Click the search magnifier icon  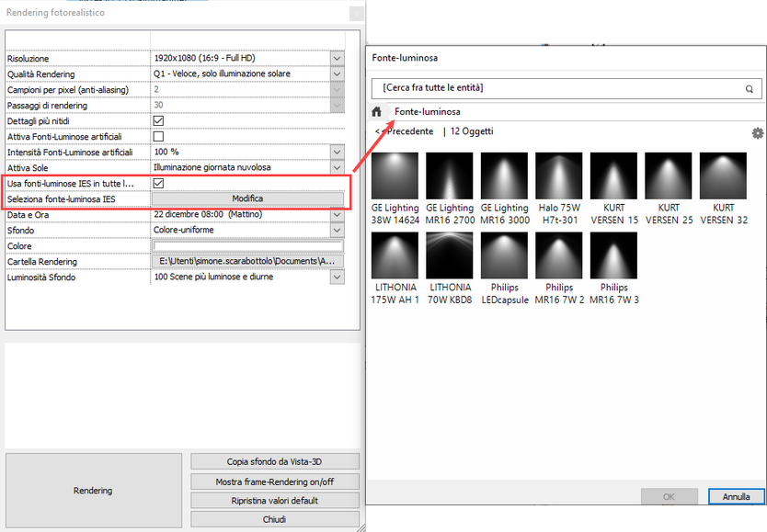pyautogui.click(x=749, y=89)
